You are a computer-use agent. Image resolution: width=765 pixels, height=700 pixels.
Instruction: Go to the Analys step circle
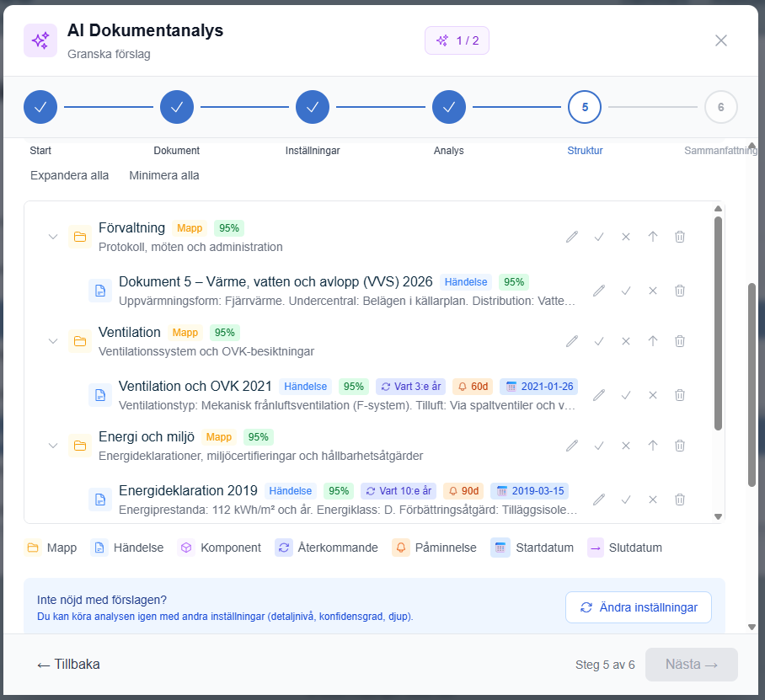tap(449, 107)
